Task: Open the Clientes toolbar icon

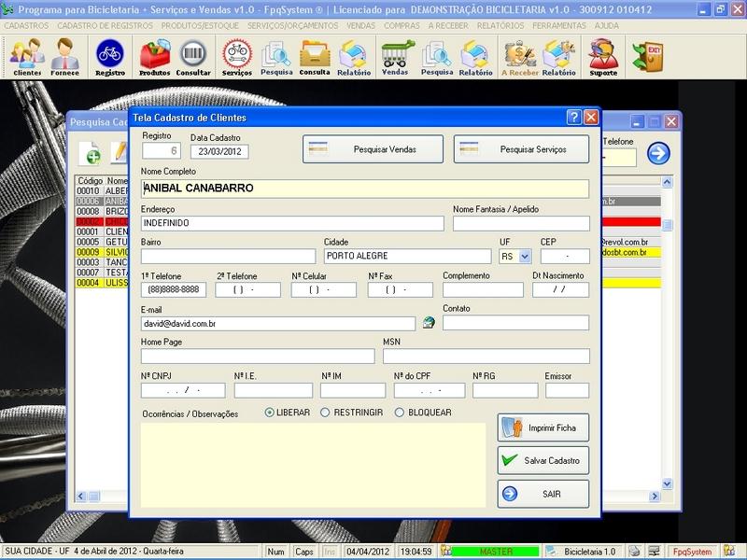Action: (27, 57)
